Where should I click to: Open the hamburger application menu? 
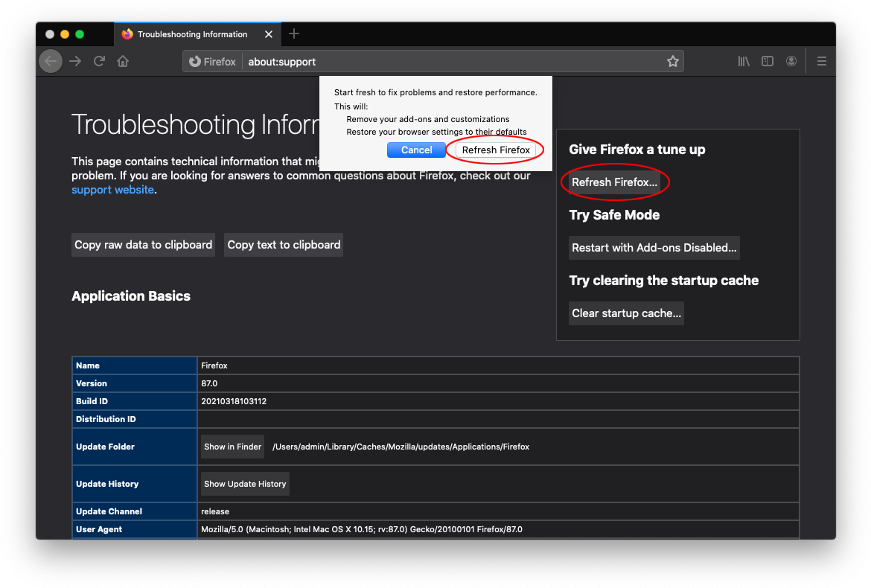click(x=822, y=61)
